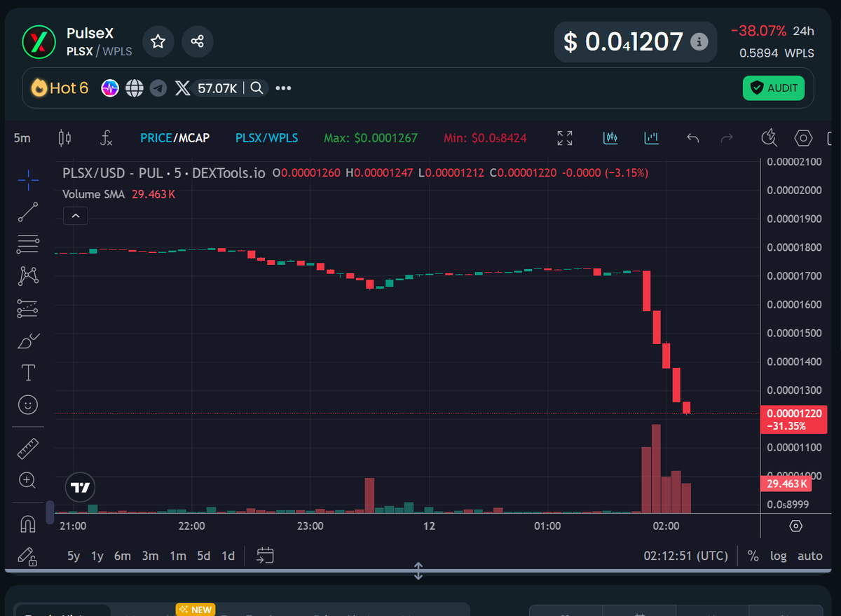This screenshot has width=841, height=616.
Task: Toggle lock all drawing tools
Action: pyautogui.click(x=28, y=556)
